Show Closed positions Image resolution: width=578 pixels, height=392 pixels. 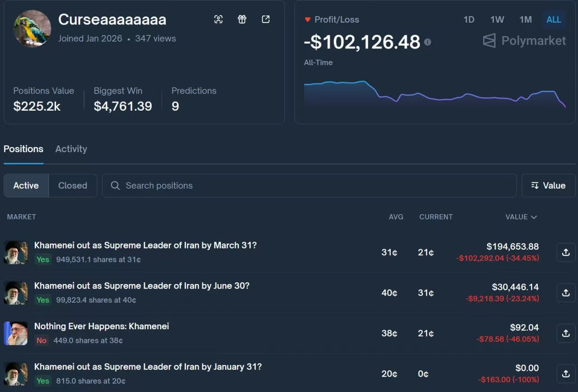pos(72,186)
